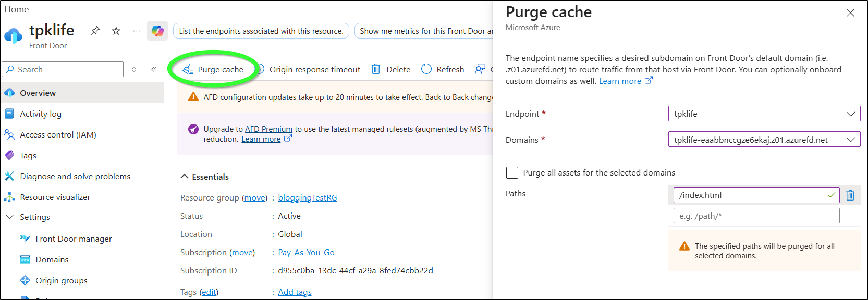This screenshot has height=300, width=868.
Task: Open Front Door manager in sidebar
Action: pos(74,239)
